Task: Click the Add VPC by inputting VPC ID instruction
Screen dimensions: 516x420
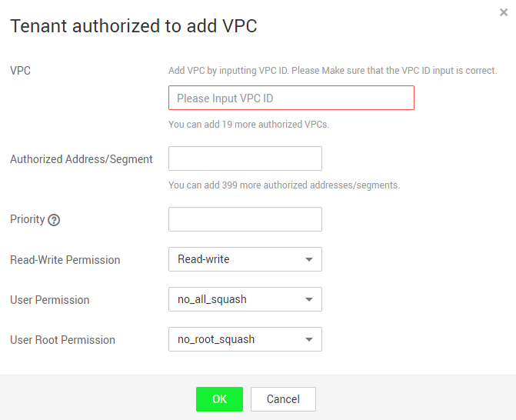Action: pyautogui.click(x=333, y=71)
